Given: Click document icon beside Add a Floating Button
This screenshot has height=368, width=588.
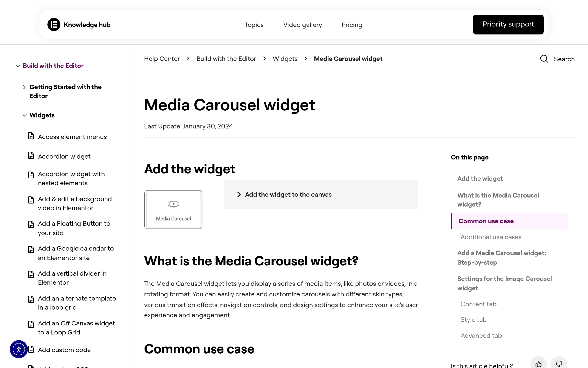Looking at the screenshot, I should [x=31, y=225].
